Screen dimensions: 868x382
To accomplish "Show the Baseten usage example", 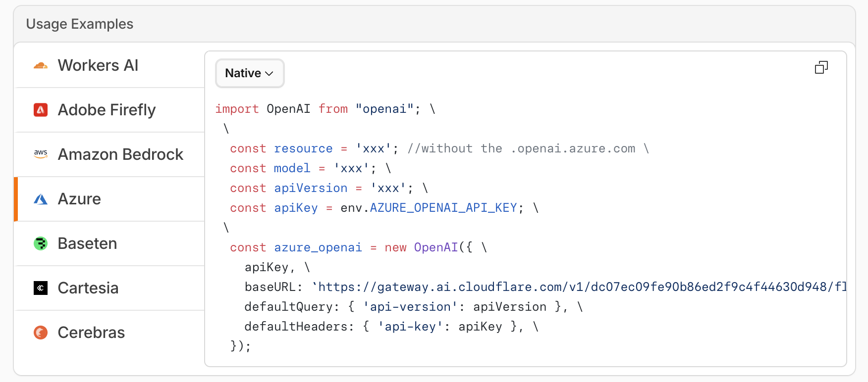I will pyautogui.click(x=87, y=243).
